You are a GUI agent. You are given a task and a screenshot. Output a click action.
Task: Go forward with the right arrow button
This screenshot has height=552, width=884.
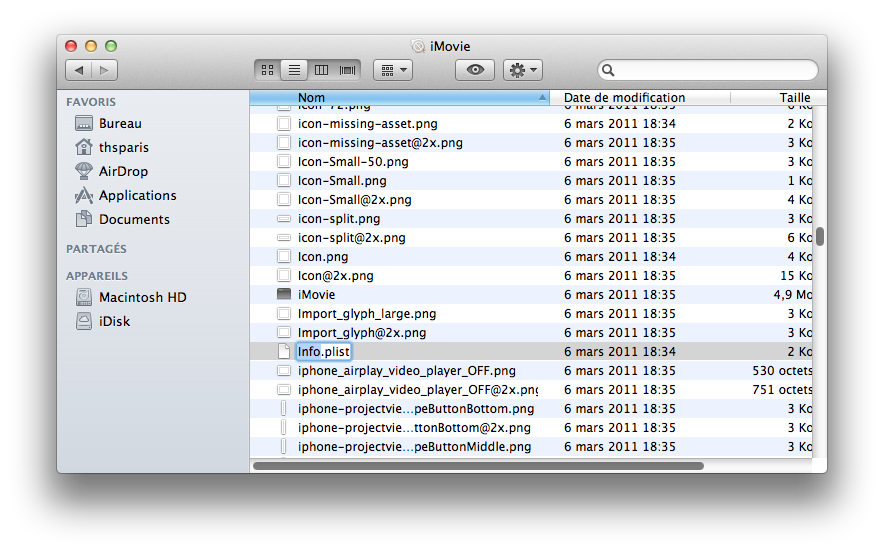[105, 70]
